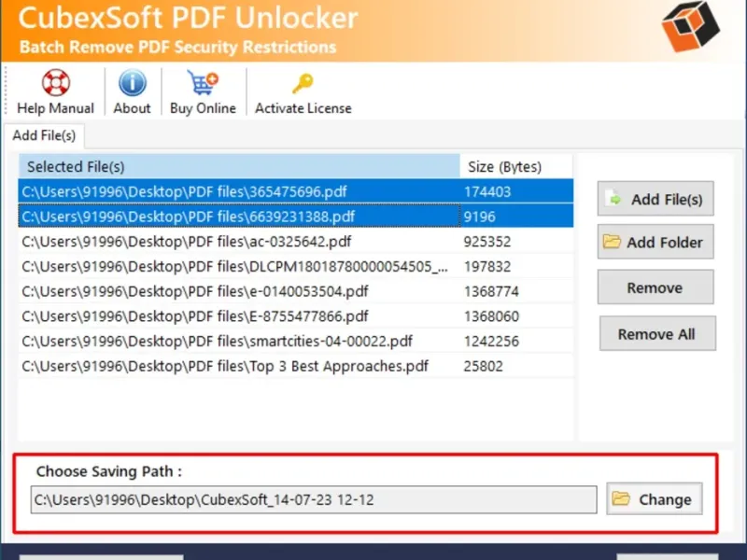Click the Activate License key icon
The width and height of the screenshot is (747, 560).
pyautogui.click(x=303, y=83)
